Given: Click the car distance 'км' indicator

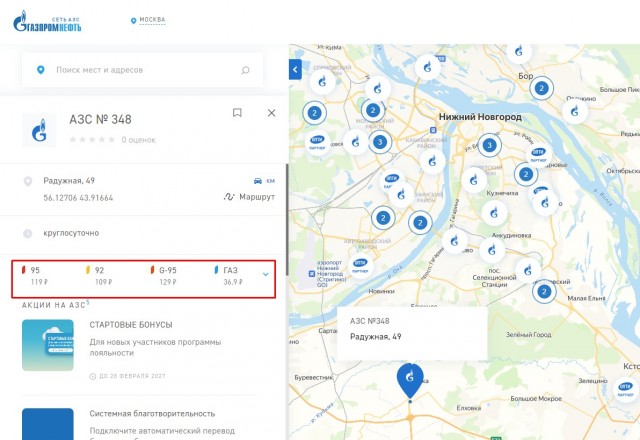Looking at the screenshot, I should (264, 181).
